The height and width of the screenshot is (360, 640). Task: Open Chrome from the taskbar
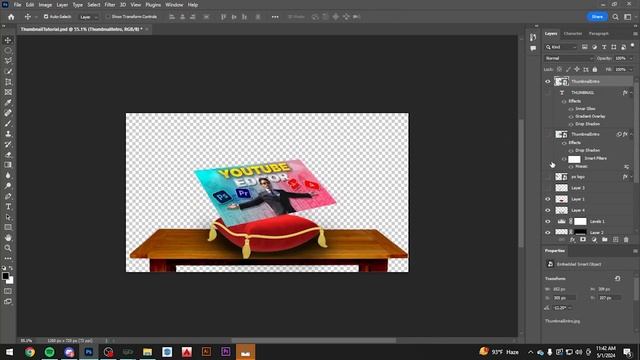point(30,352)
